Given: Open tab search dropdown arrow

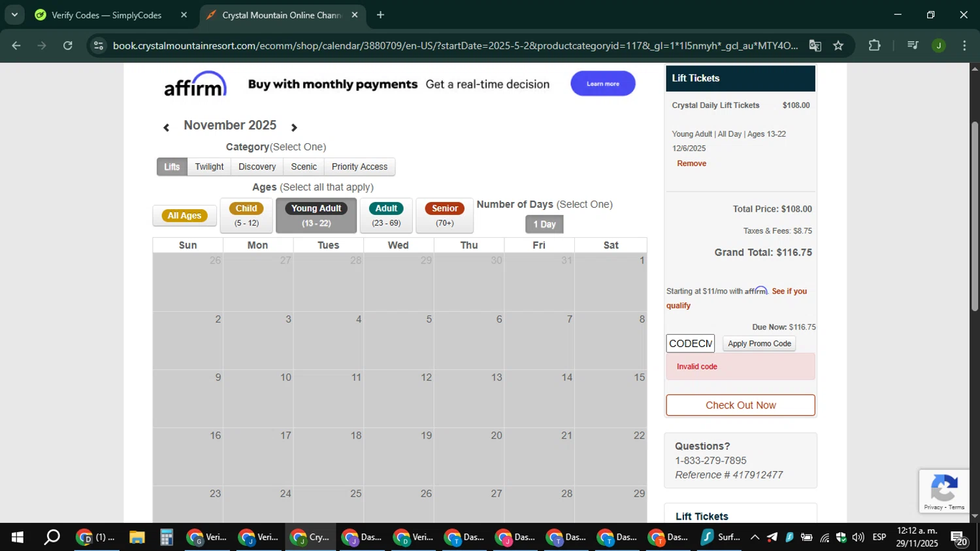Looking at the screenshot, I should 14,15.
